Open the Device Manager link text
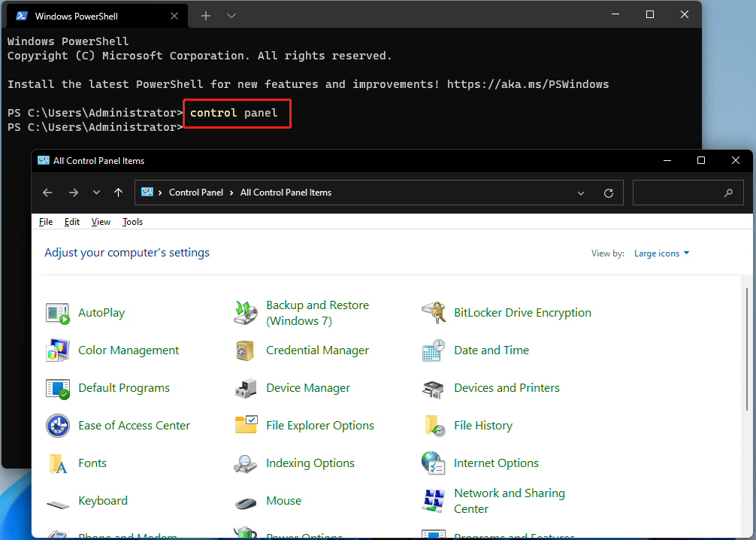 click(308, 388)
